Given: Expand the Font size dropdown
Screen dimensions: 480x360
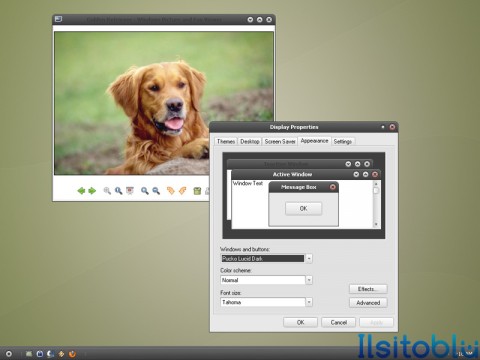Looking at the screenshot, I should point(309,302).
